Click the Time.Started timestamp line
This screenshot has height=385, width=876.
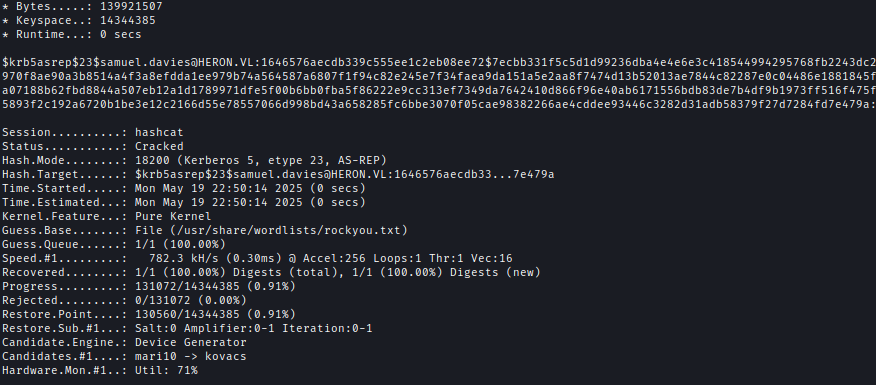point(184,188)
